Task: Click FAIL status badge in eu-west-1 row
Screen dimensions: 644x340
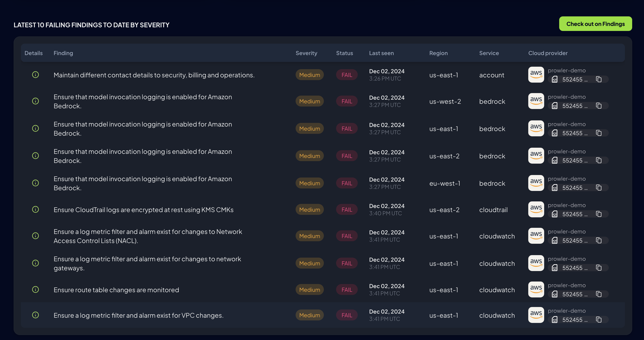Action: [x=347, y=183]
